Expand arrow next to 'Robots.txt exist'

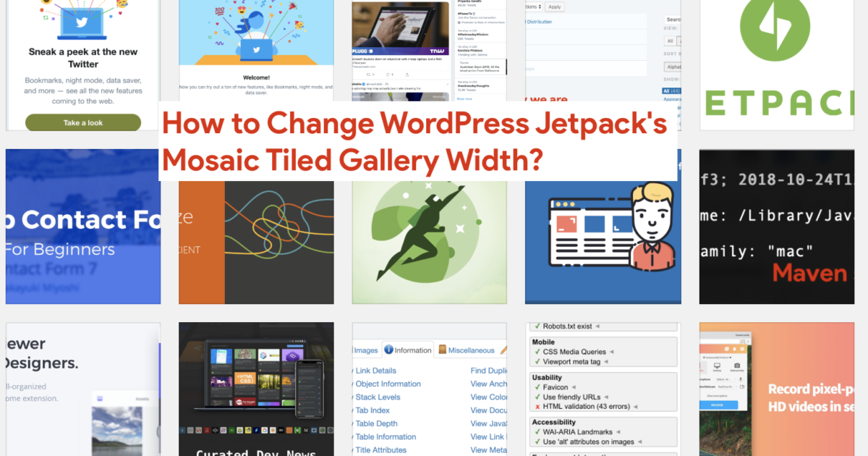[598, 327]
